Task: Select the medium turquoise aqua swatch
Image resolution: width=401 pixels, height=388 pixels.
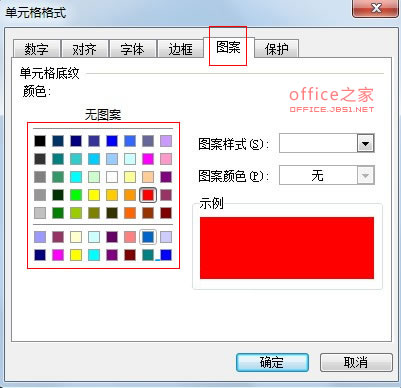Action: tap(76, 159)
